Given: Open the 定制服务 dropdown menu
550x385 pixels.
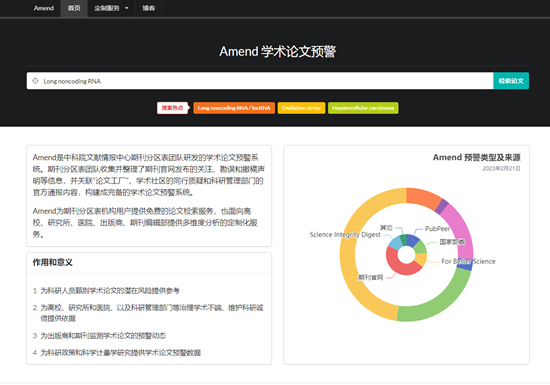Looking at the screenshot, I should pyautogui.click(x=111, y=8).
